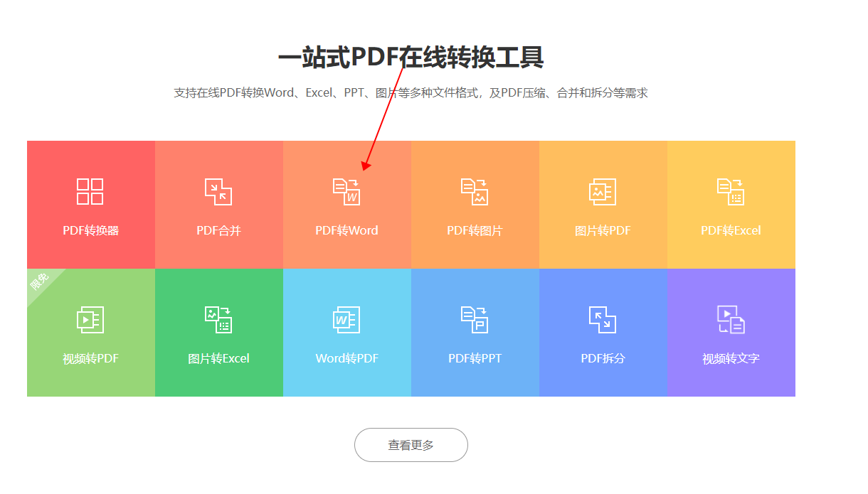Click the Word转PDF icon
Screen dimensions: 868x494
click(x=346, y=320)
